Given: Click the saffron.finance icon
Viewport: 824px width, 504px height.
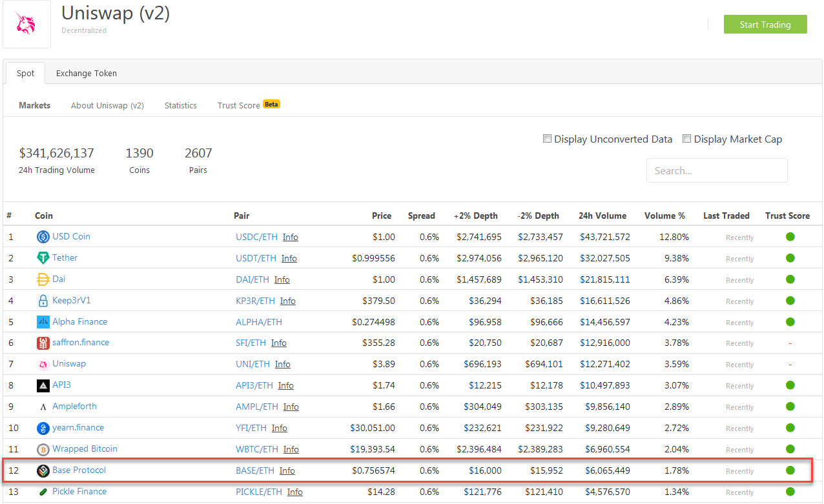Looking at the screenshot, I should coord(43,343).
